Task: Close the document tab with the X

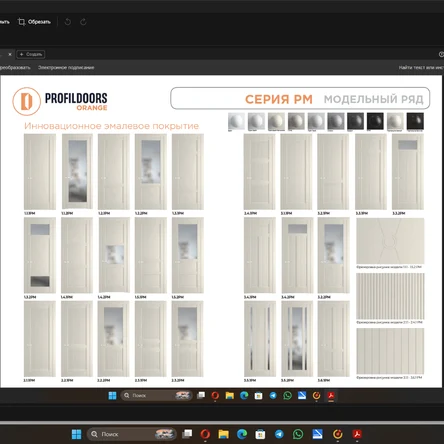Action: click(10, 54)
